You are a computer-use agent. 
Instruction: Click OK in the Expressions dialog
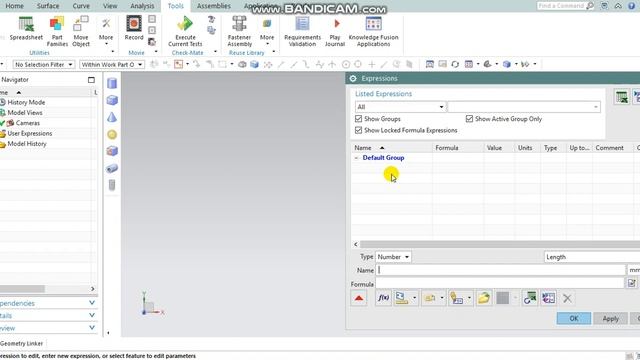click(x=574, y=318)
